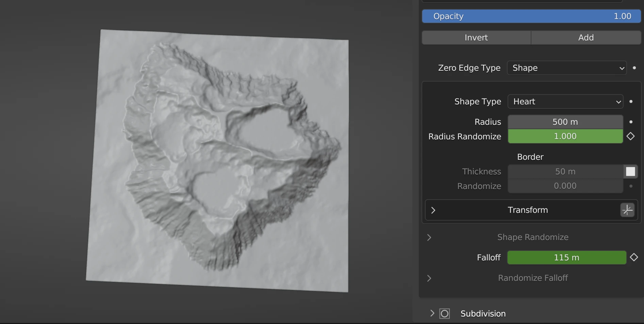Image resolution: width=644 pixels, height=324 pixels.
Task: Click the keyframe diamond beside Radius Randomize
Action: click(630, 136)
